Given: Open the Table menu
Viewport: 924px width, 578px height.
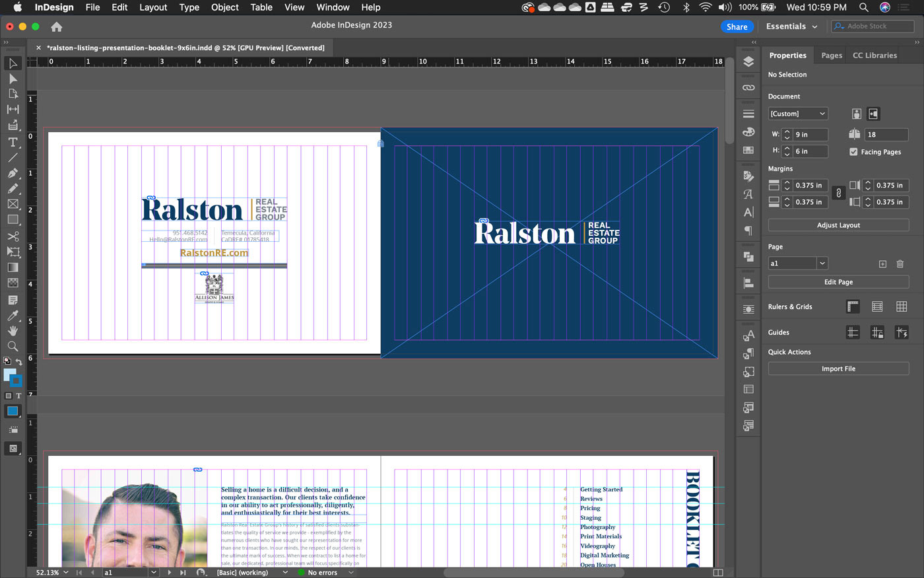Looking at the screenshot, I should 261,7.
